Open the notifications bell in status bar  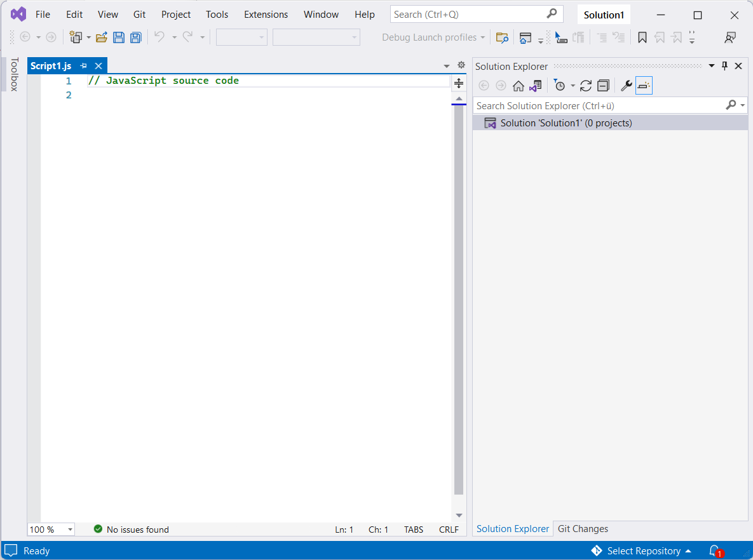pos(714,550)
